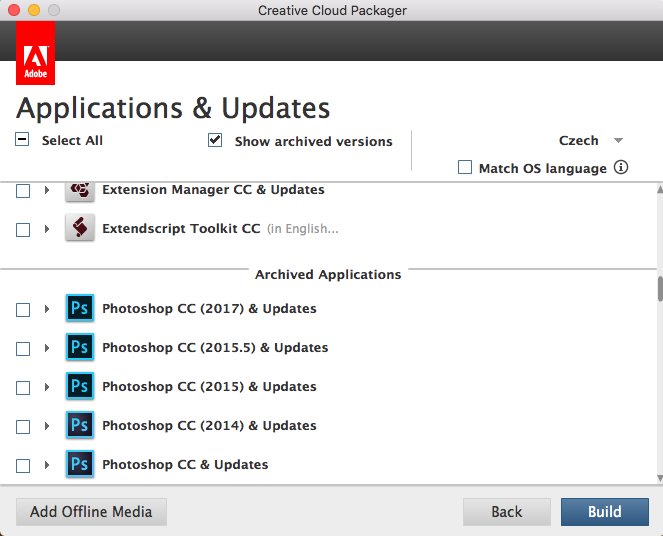Expand Photoshop CC (2017) & Updates row

pyautogui.click(x=47, y=309)
